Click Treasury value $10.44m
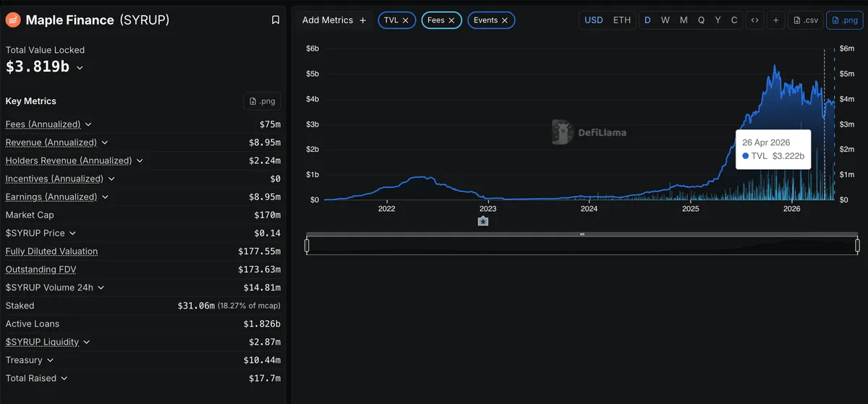Image resolution: width=868 pixels, height=404 pixels. coord(262,360)
